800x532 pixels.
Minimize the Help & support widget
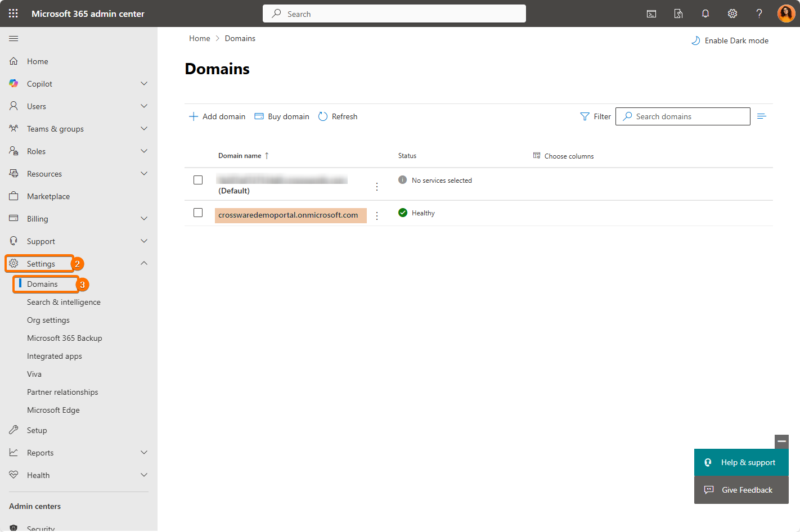click(781, 441)
